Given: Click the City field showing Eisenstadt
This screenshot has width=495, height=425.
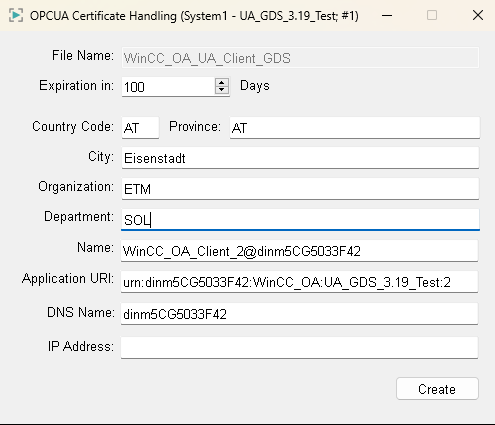Looking at the screenshot, I should (300, 158).
